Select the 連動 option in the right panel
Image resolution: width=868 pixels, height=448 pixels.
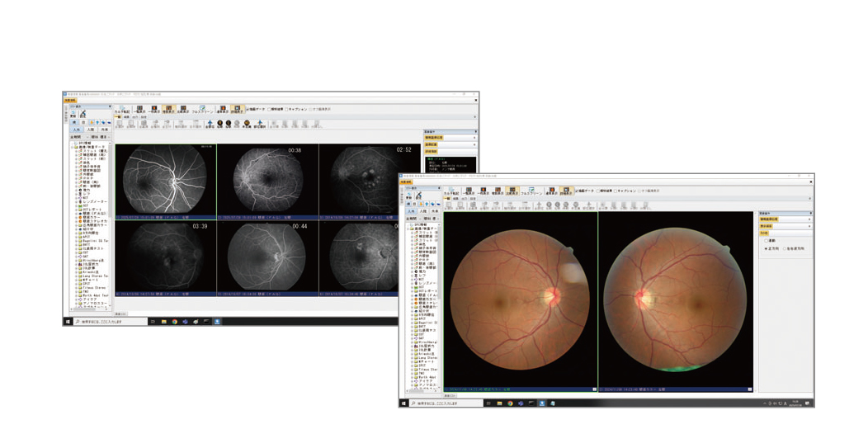(x=767, y=240)
